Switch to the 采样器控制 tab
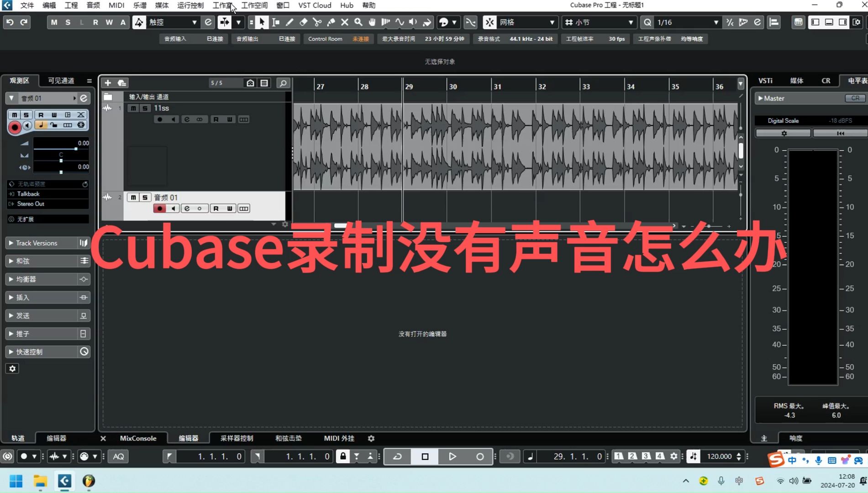The height and width of the screenshot is (493, 868). pyautogui.click(x=237, y=438)
